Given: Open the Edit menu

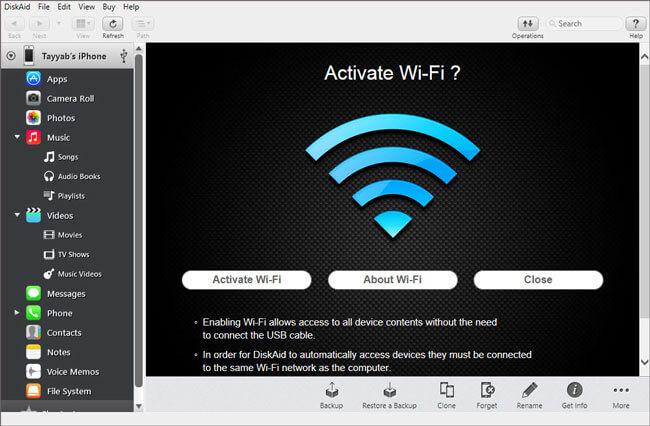Looking at the screenshot, I should (64, 7).
